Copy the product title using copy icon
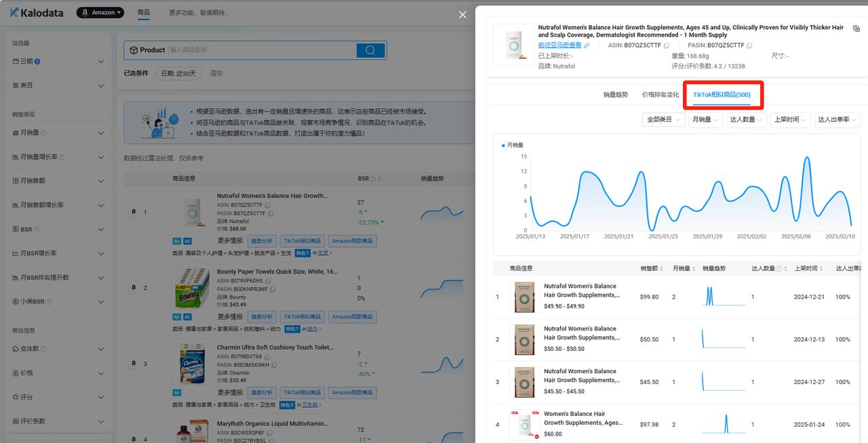Viewport: 868px width, 443px height. pyautogui.click(x=856, y=29)
